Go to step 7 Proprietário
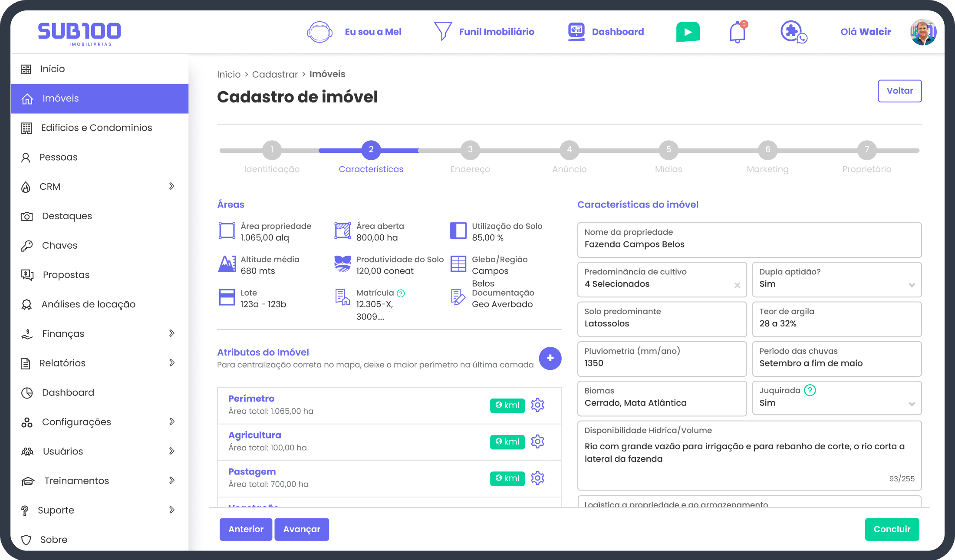 [866, 150]
